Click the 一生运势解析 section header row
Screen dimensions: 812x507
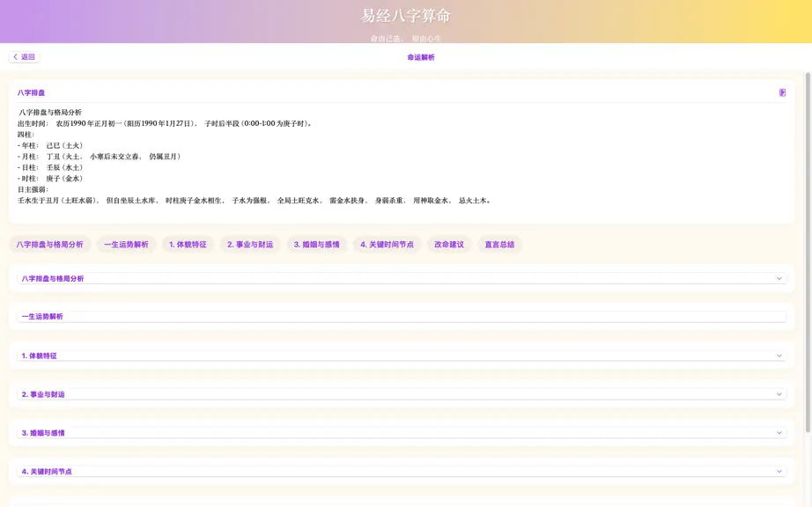pos(402,317)
